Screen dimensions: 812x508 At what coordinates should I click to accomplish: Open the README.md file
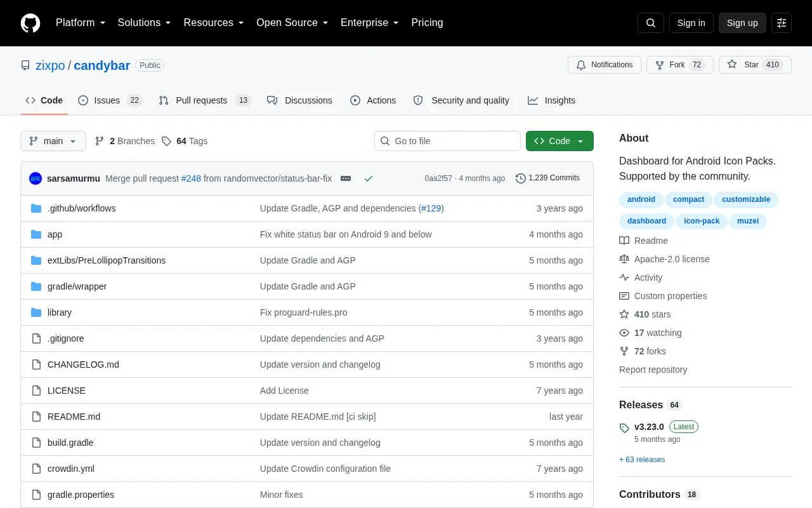(x=74, y=417)
